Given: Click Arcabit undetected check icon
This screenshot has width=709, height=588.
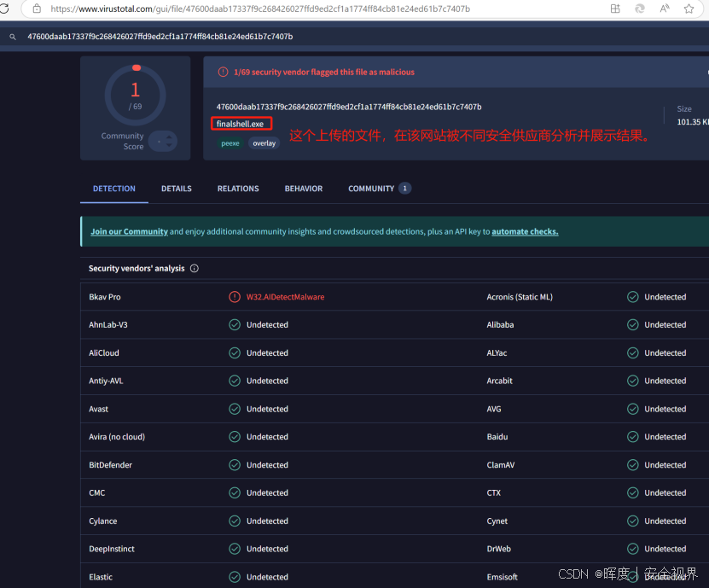Looking at the screenshot, I should coord(633,381).
